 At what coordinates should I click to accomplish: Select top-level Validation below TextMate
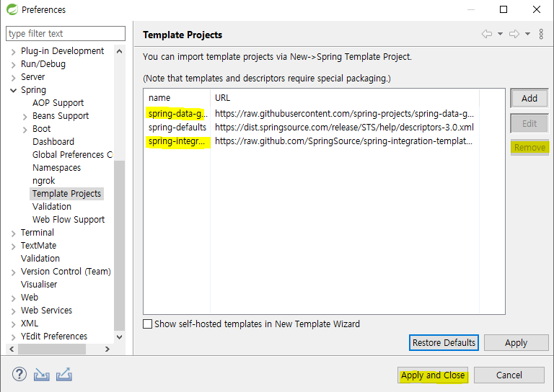(x=40, y=258)
